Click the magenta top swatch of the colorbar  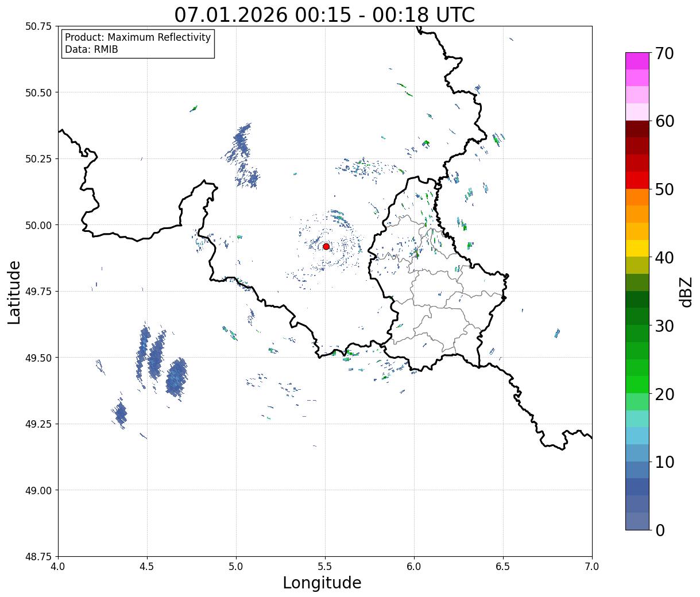[x=637, y=61]
